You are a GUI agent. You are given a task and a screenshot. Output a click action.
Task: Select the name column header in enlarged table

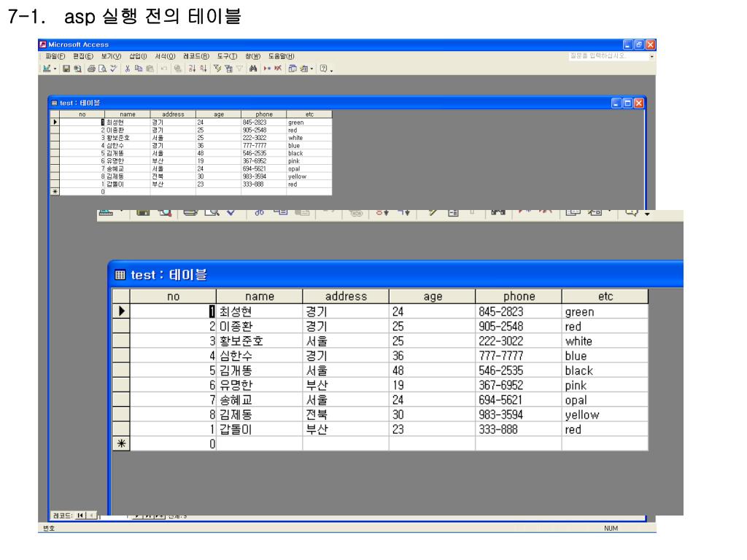tap(260, 296)
